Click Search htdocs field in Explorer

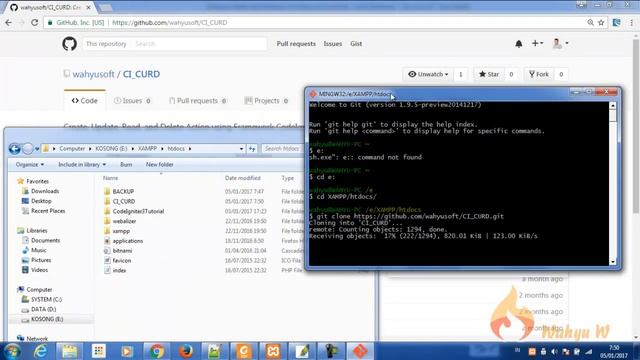pos(282,149)
